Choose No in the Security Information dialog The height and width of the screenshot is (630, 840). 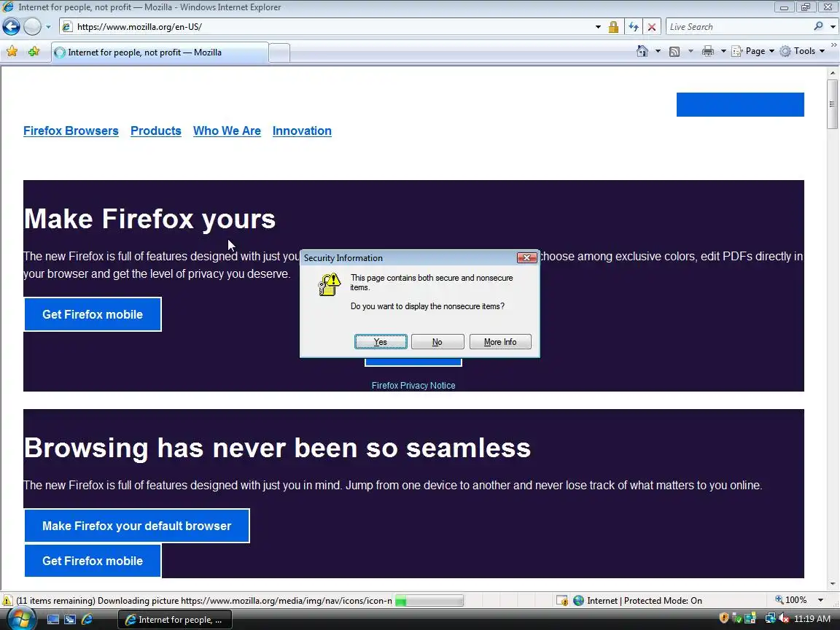437,342
